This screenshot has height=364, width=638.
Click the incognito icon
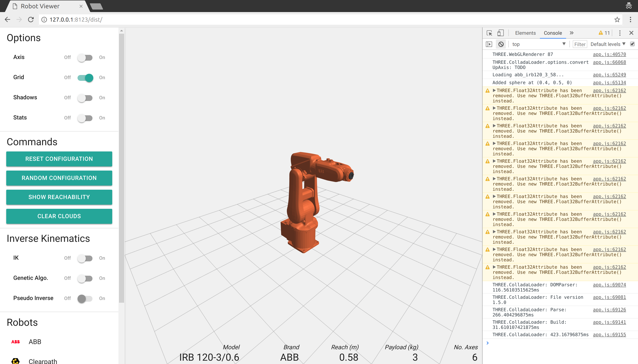[x=628, y=5]
